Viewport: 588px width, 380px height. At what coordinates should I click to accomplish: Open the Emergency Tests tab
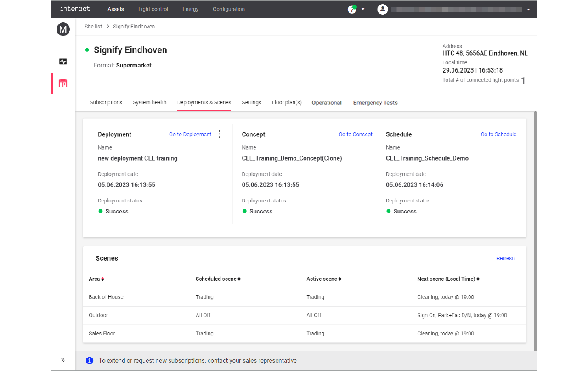pyautogui.click(x=375, y=102)
